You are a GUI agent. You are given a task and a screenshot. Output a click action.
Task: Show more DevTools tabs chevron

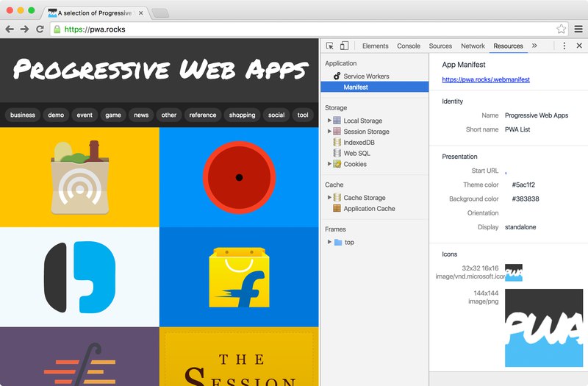pos(534,46)
